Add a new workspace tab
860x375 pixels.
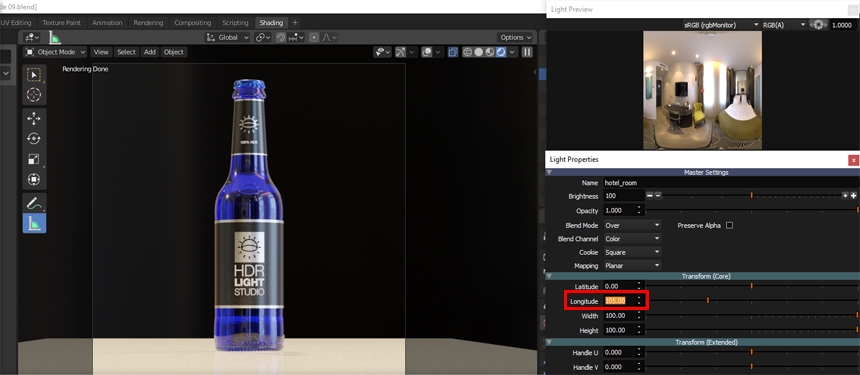tap(295, 22)
